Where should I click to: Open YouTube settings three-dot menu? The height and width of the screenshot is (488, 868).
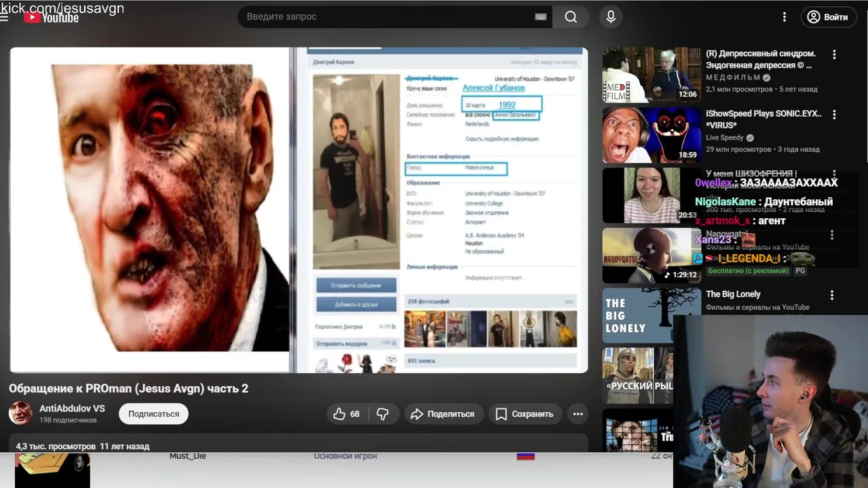click(x=785, y=17)
